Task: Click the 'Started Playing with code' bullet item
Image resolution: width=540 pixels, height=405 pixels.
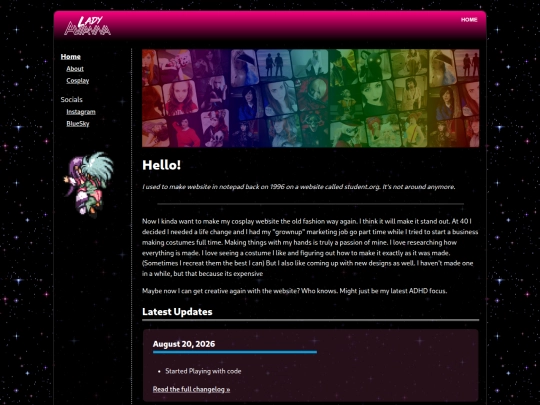Action: [203, 371]
